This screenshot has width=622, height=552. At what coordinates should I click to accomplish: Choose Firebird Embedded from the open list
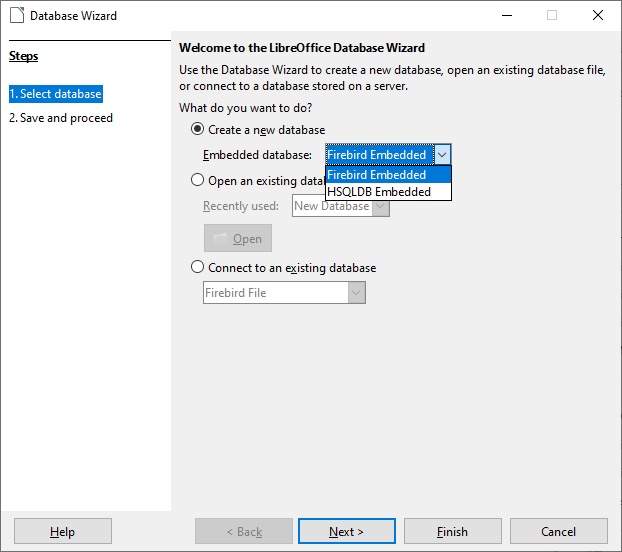[x=388, y=174]
